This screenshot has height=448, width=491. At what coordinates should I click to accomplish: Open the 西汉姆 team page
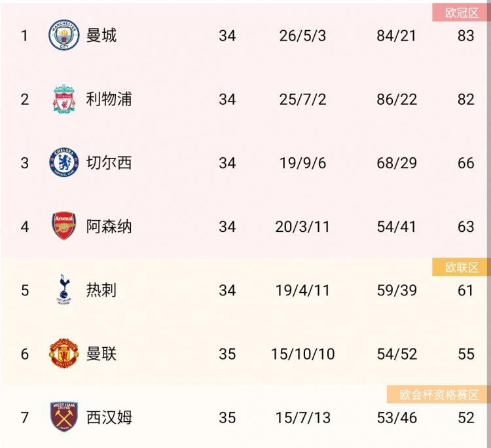click(109, 418)
